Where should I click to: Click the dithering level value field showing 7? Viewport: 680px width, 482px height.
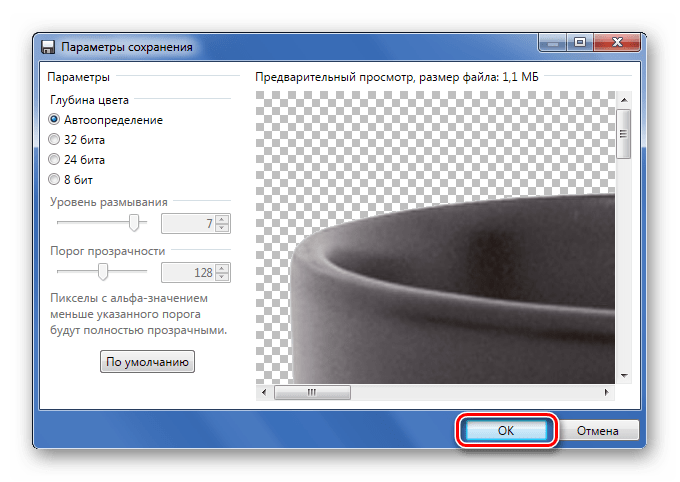point(188,223)
